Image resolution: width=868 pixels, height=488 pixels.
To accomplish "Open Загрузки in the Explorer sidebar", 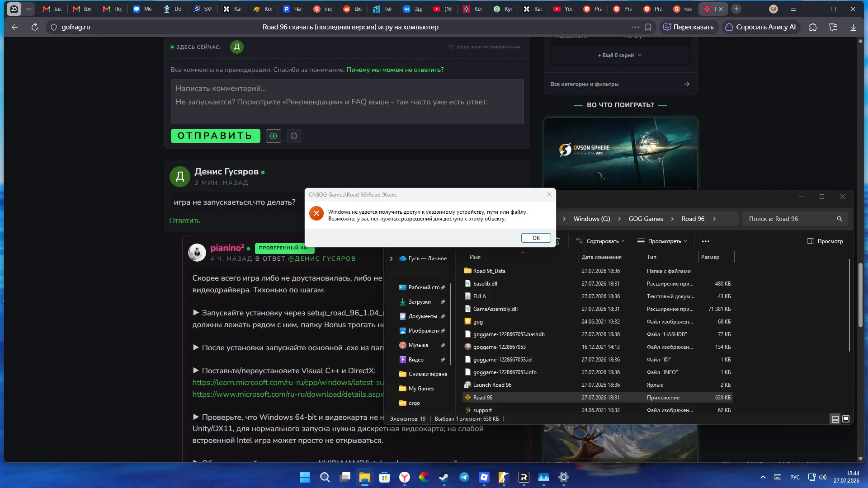I will (x=420, y=302).
